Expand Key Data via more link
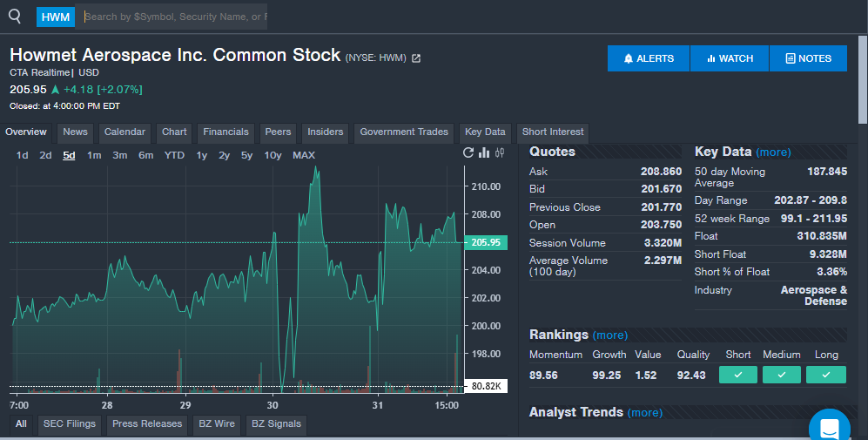 (x=773, y=152)
